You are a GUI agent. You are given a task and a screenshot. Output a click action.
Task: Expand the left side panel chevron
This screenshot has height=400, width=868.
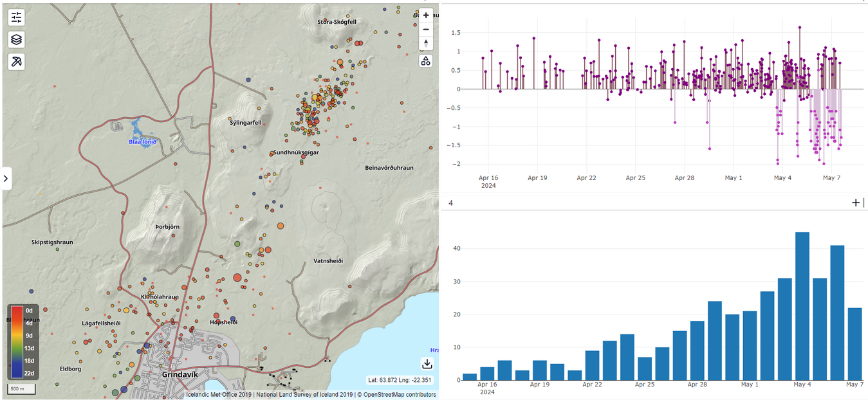[6, 178]
